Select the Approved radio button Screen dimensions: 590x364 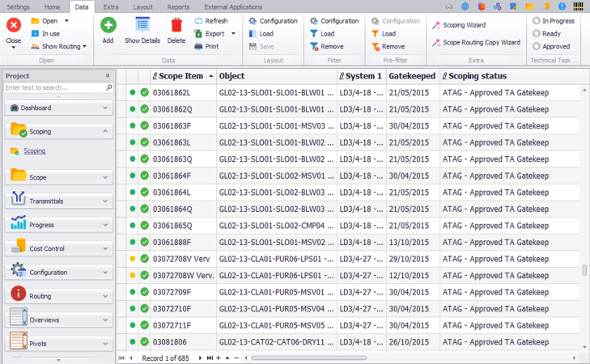(x=537, y=47)
